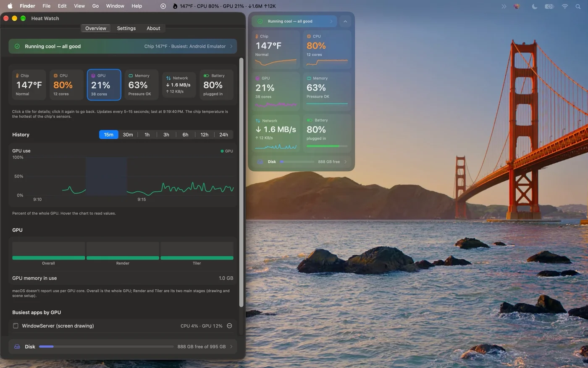Image resolution: width=588 pixels, height=368 pixels.
Task: Click green checkmark icon in Heat Watch window banner
Action: 17,46
